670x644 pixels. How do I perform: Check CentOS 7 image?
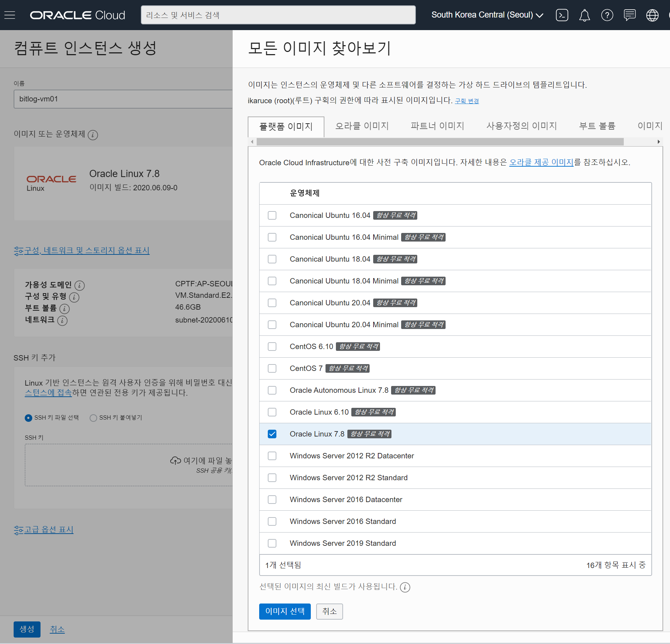click(x=272, y=368)
